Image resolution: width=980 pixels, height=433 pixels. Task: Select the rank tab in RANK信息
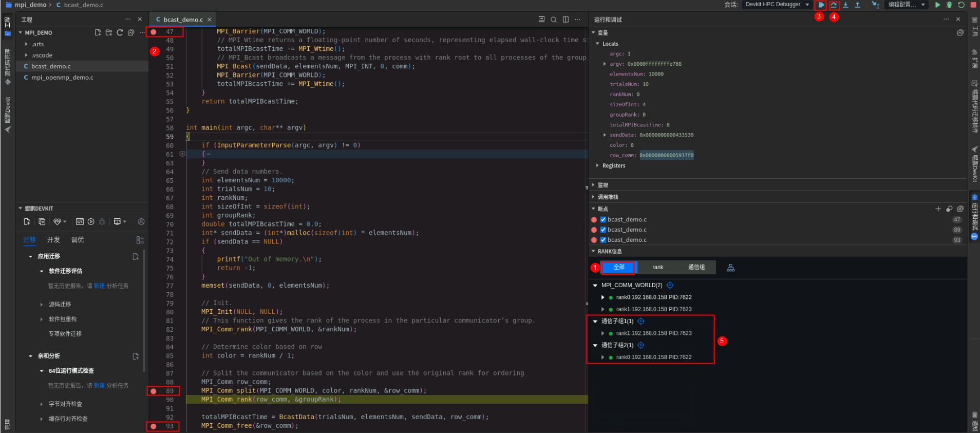point(658,267)
